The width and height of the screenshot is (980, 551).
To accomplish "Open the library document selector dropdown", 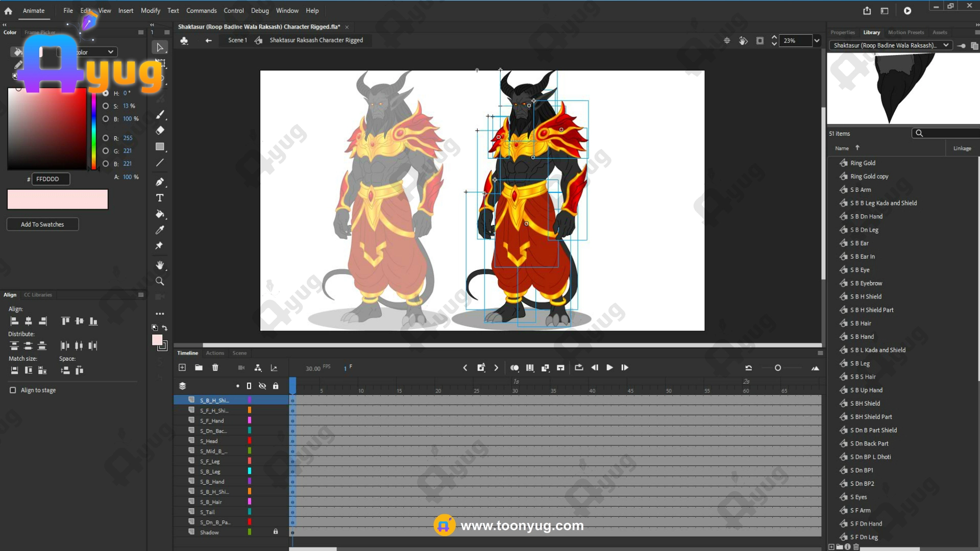I will (x=946, y=45).
